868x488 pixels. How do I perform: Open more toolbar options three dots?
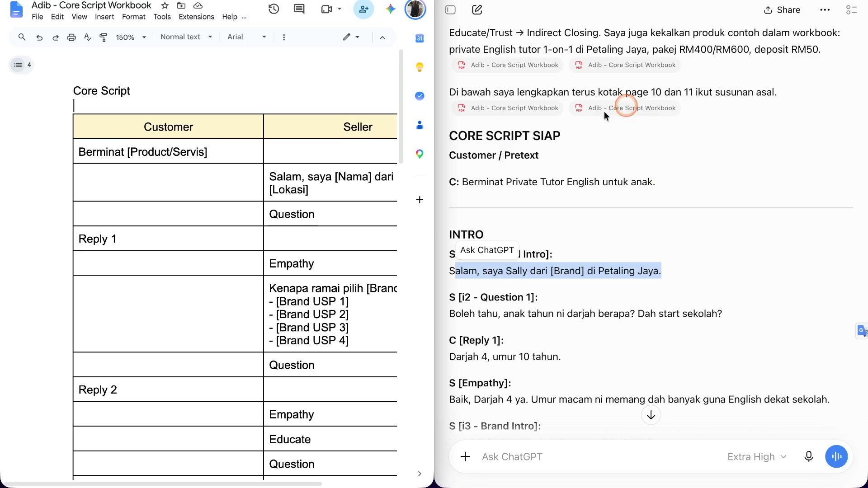click(x=284, y=37)
